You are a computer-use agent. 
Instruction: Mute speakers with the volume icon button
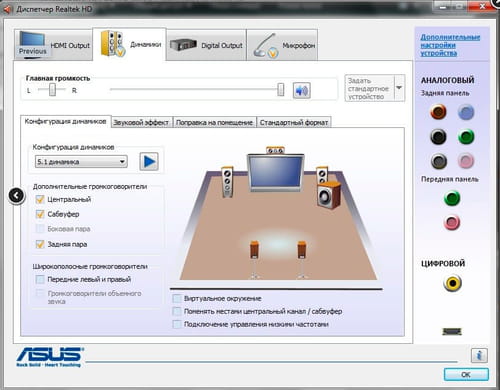(x=302, y=90)
